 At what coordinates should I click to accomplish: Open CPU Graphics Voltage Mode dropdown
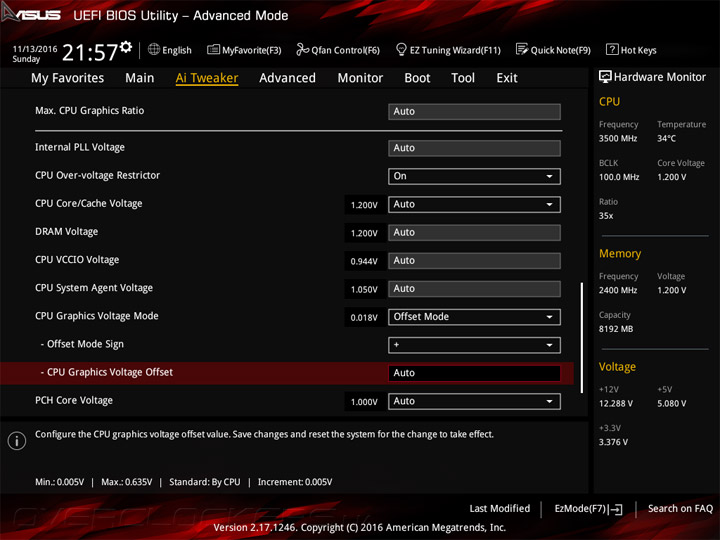(x=474, y=317)
